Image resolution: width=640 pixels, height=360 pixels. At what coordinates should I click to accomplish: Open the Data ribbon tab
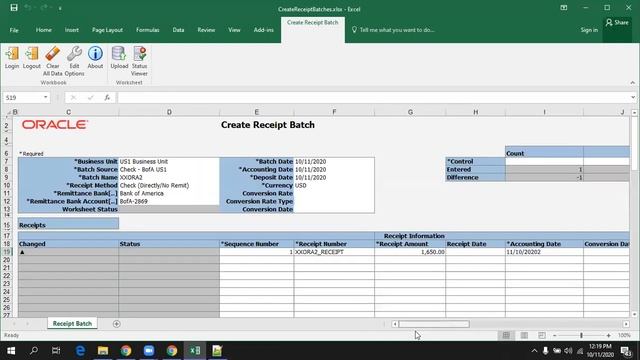pos(178,30)
